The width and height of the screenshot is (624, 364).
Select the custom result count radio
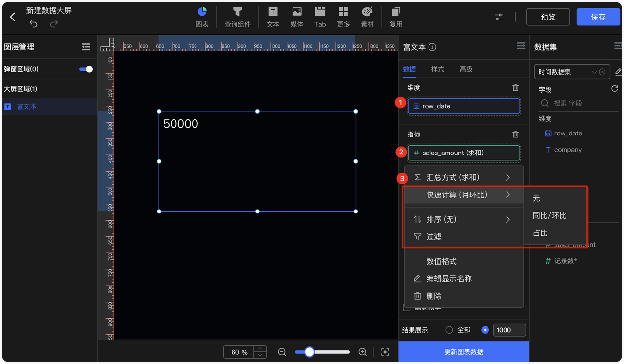click(485, 330)
